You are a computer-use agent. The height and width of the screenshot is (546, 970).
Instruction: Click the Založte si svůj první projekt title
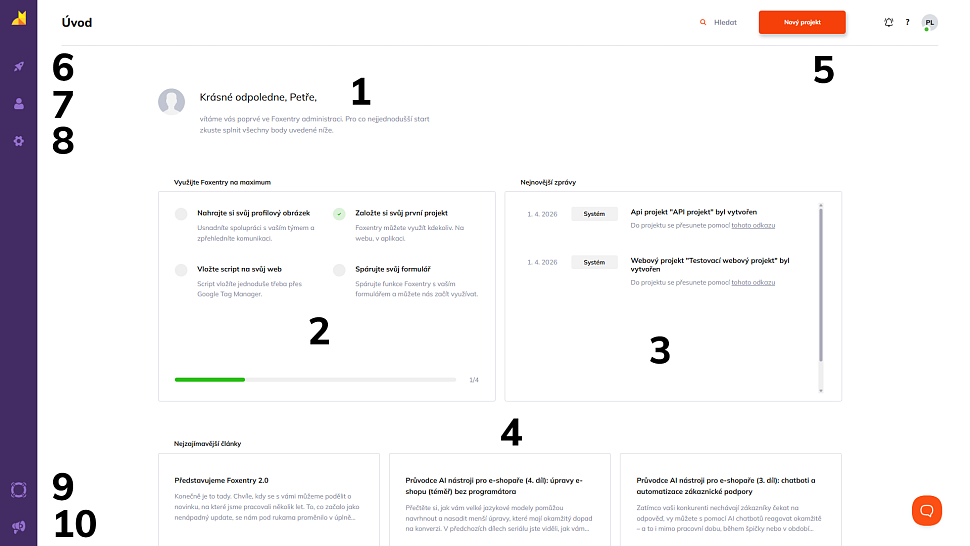coord(401,213)
